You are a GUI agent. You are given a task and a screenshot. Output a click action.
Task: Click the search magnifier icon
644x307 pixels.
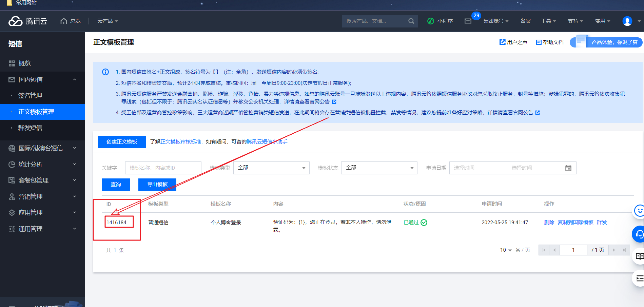point(411,21)
